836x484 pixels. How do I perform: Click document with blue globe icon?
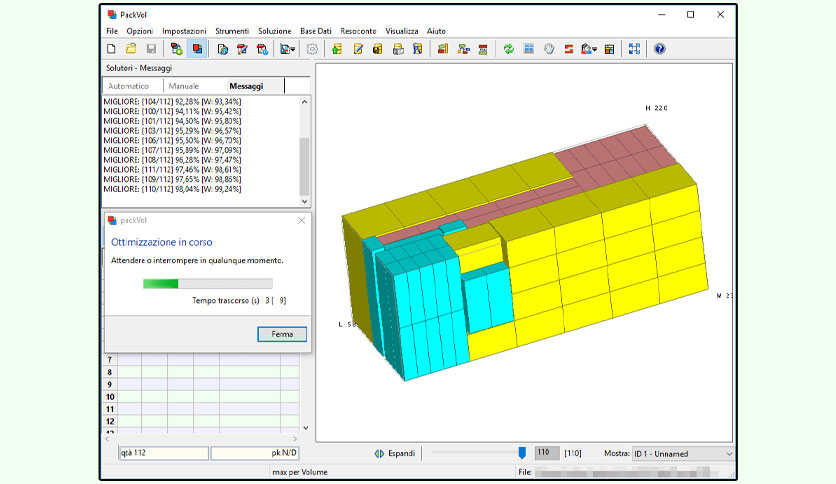click(223, 49)
